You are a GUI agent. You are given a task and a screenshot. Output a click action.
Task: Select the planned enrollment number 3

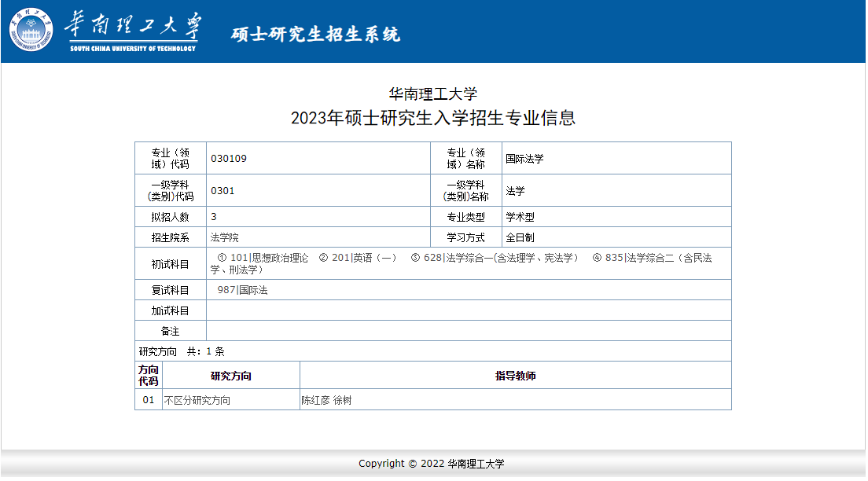[x=214, y=217]
